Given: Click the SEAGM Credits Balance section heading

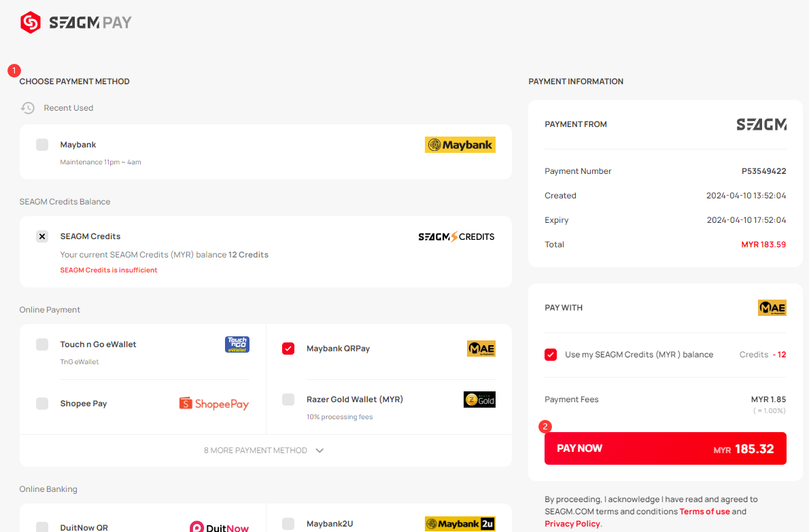Looking at the screenshot, I should [x=65, y=202].
